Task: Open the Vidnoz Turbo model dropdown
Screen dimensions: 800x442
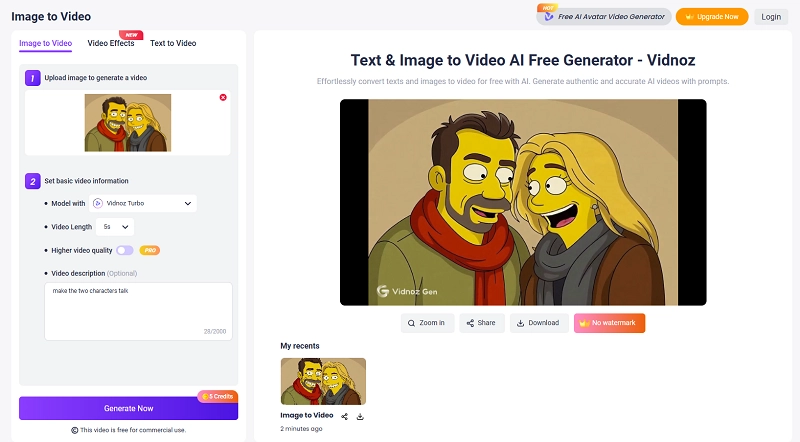Action: pyautogui.click(x=143, y=203)
